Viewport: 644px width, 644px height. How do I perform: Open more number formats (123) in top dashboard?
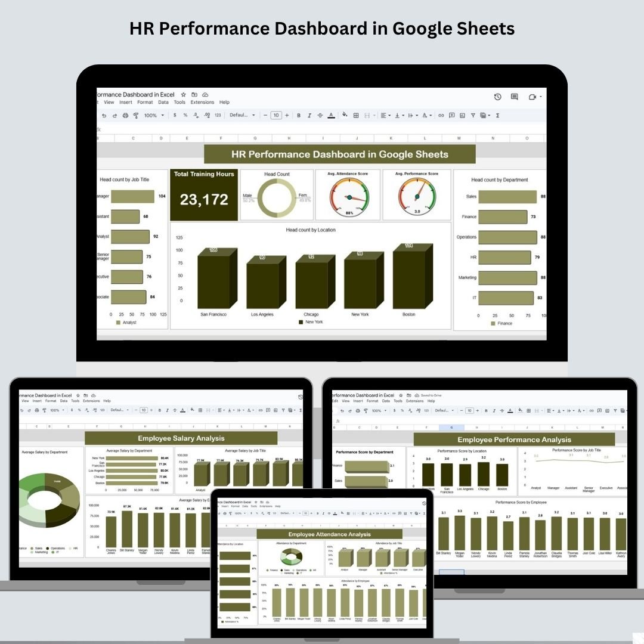click(218, 115)
